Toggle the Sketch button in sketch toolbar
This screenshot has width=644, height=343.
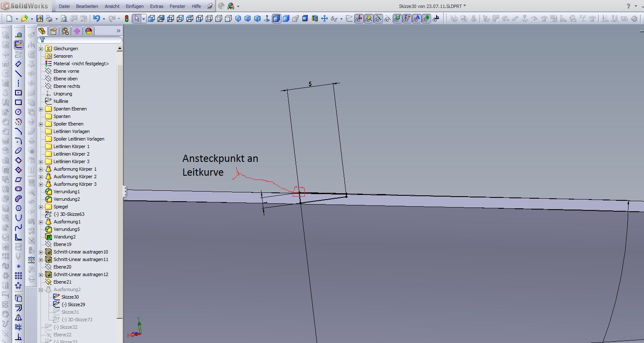point(18,45)
